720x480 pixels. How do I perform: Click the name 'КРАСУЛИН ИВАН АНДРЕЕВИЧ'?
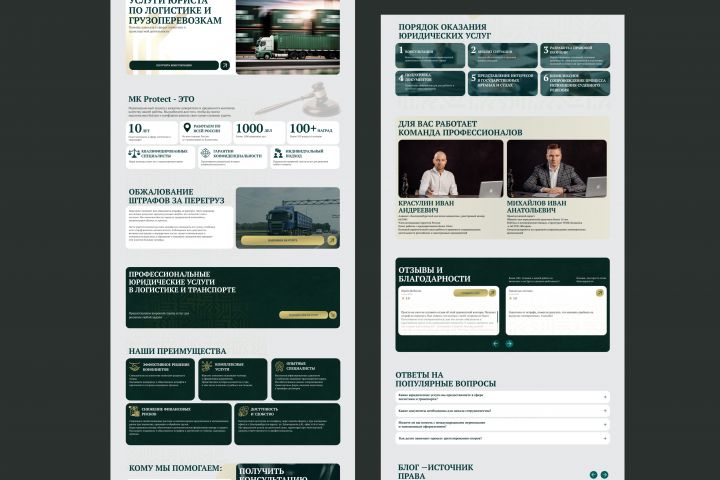point(426,207)
